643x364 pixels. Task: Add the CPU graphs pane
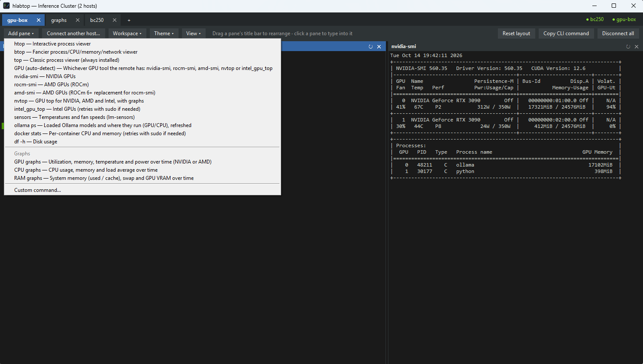click(143, 170)
